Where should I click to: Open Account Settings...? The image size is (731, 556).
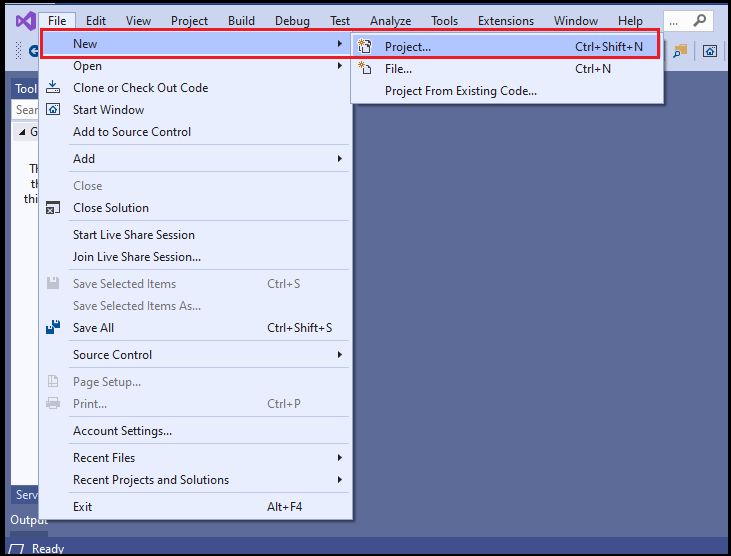tap(196, 431)
